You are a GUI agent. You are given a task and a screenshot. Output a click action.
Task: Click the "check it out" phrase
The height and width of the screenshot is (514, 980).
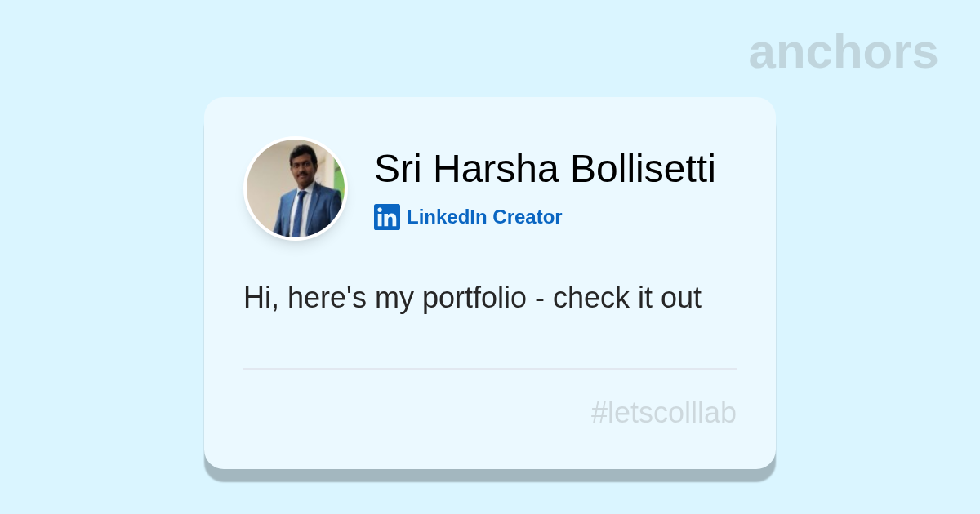click(626, 298)
